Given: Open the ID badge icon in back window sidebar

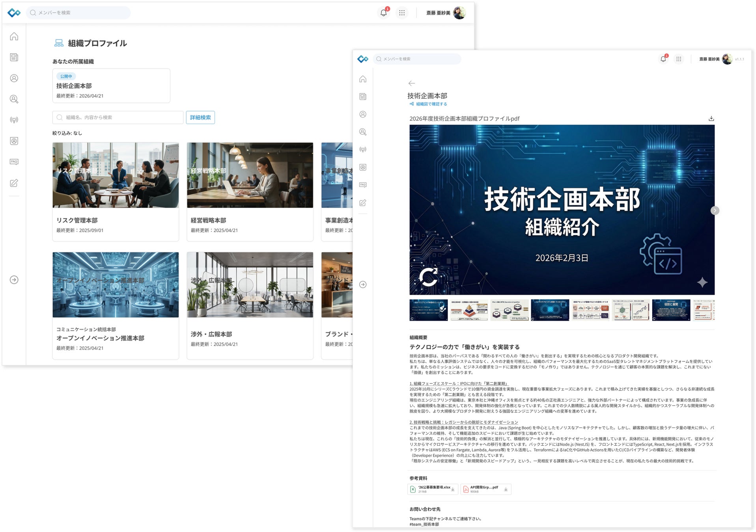Looking at the screenshot, I should tap(14, 141).
